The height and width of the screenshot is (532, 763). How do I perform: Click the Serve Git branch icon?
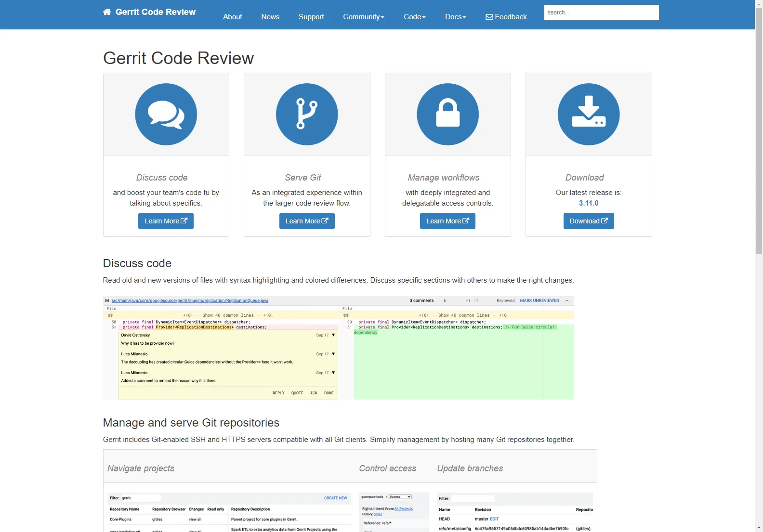(307, 115)
